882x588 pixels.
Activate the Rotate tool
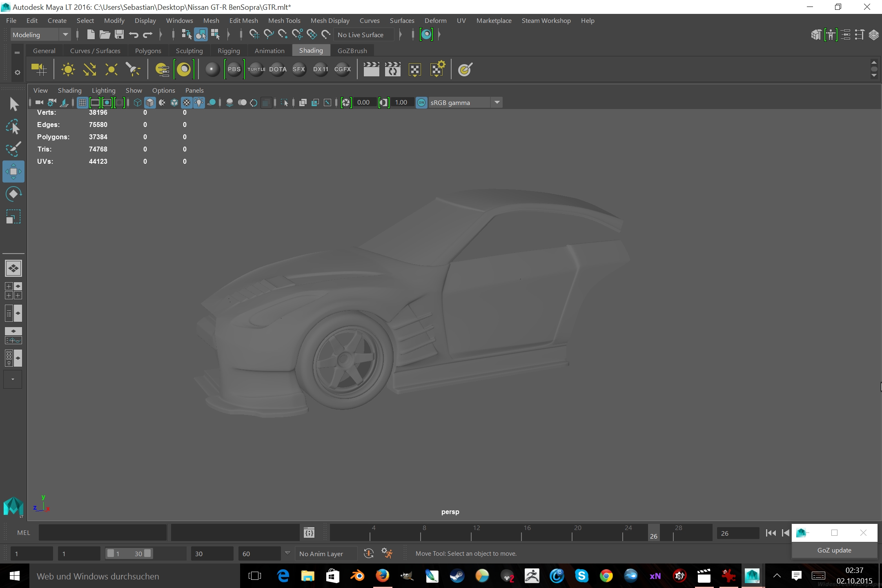click(13, 194)
